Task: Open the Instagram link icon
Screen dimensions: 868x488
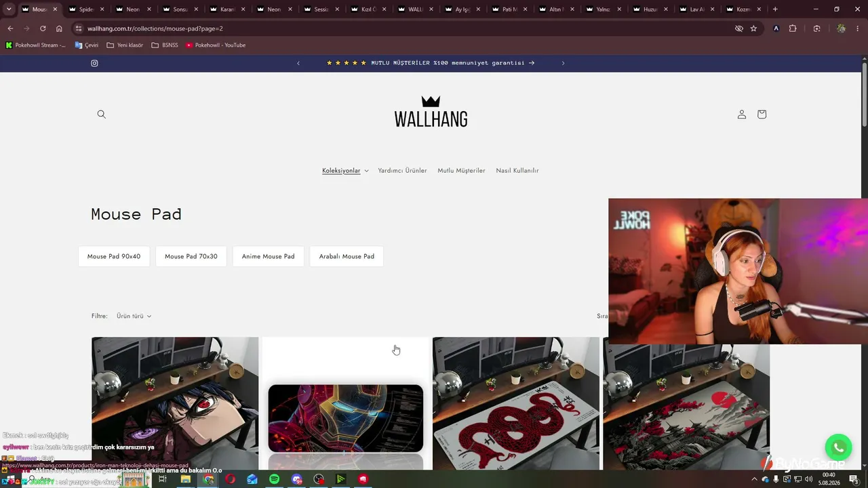Action: point(94,63)
